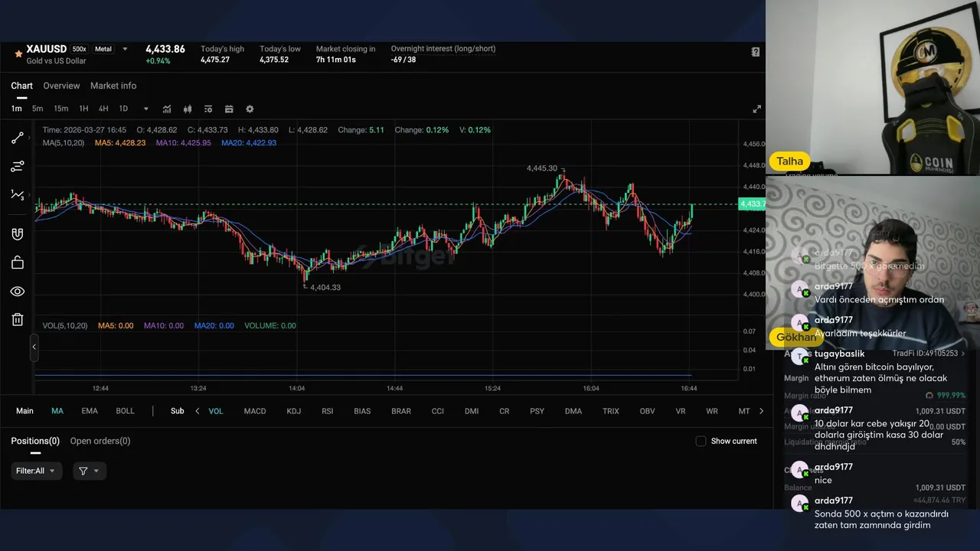Expand the more timeframes dropdown
Screen dimensions: 980x551
[x=146, y=109]
